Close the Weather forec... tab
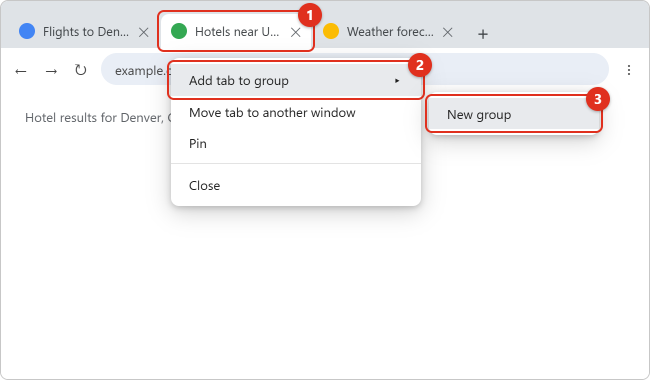This screenshot has height=380, width=650. point(447,32)
